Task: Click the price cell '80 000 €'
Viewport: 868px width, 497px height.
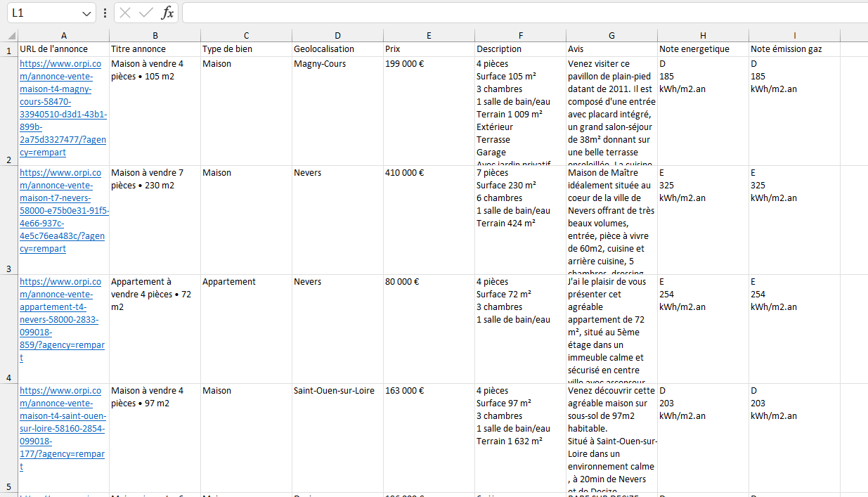Action: tap(429, 329)
